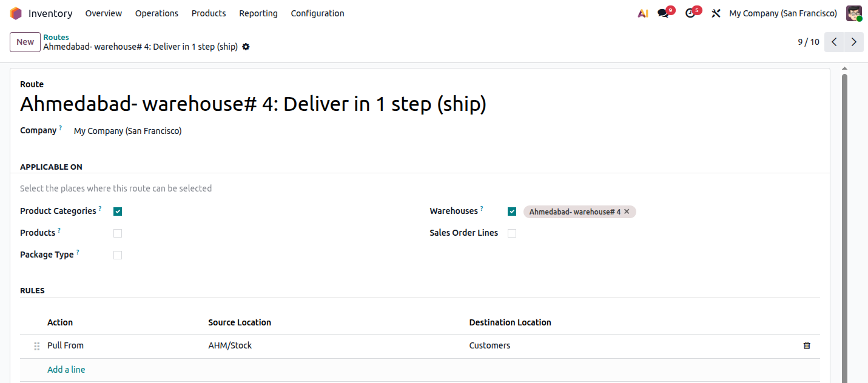Open the developer tools wrench icon
This screenshot has width=868, height=383.
click(x=716, y=13)
